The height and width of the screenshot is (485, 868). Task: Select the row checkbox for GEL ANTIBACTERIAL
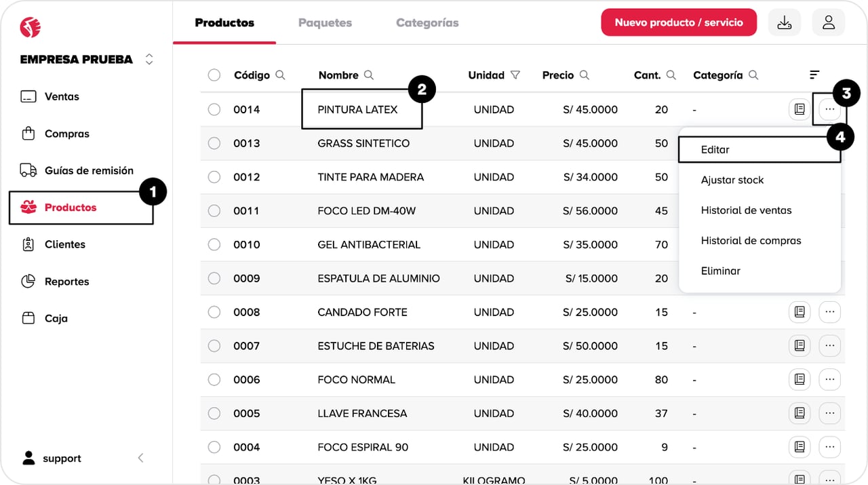(214, 244)
